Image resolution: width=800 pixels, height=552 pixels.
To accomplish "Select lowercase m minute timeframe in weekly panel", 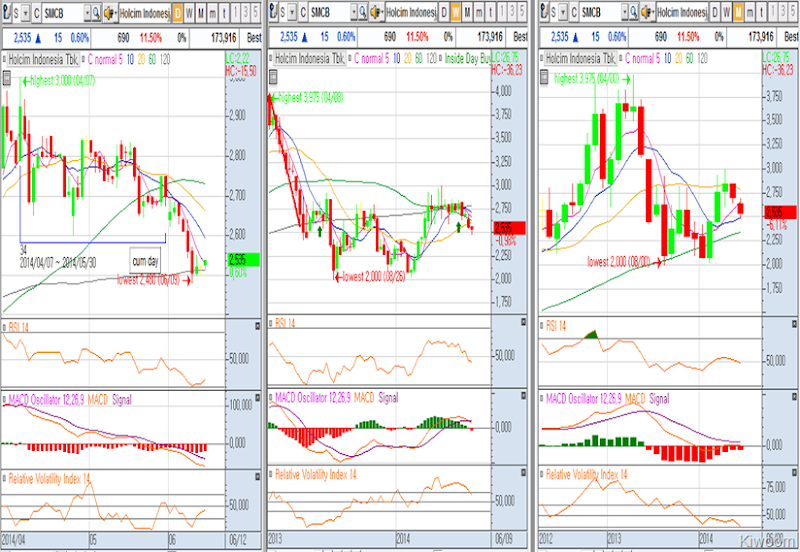I will coord(479,13).
